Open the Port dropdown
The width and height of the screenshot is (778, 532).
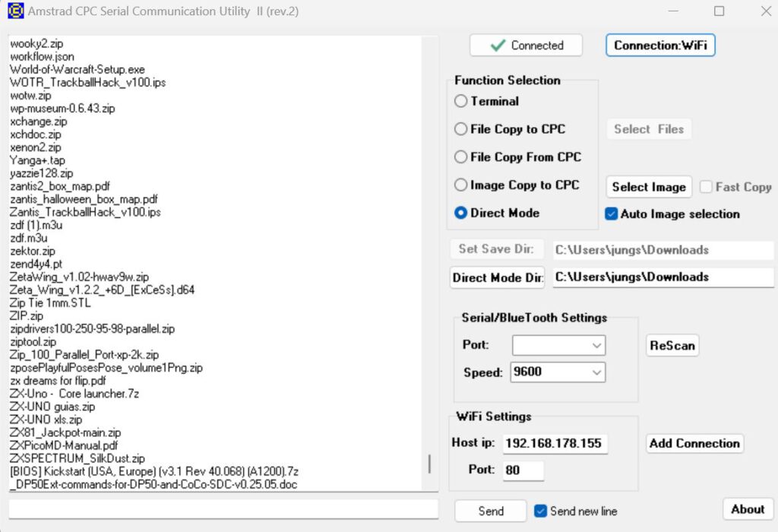(x=558, y=345)
